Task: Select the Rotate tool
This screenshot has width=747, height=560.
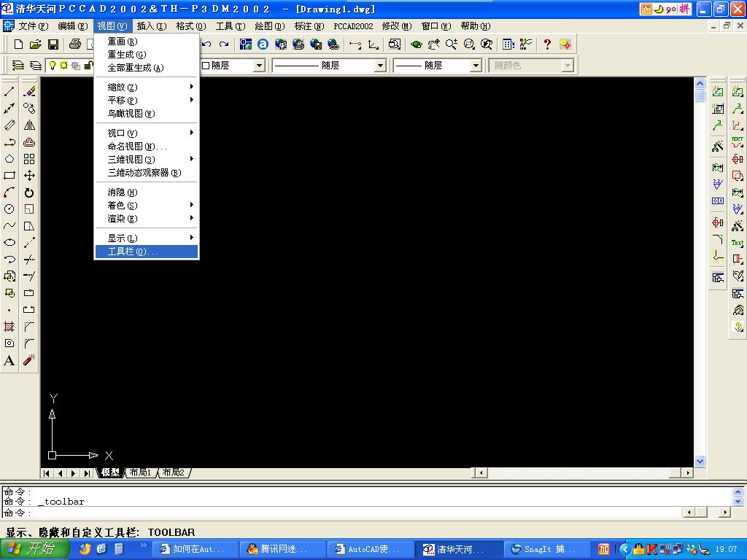Action: [29, 192]
